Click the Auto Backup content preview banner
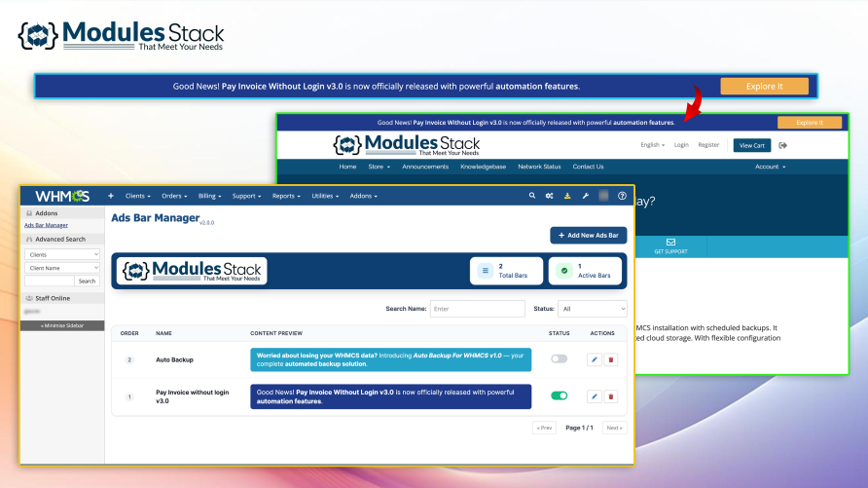Image resolution: width=868 pixels, height=488 pixels. point(391,359)
